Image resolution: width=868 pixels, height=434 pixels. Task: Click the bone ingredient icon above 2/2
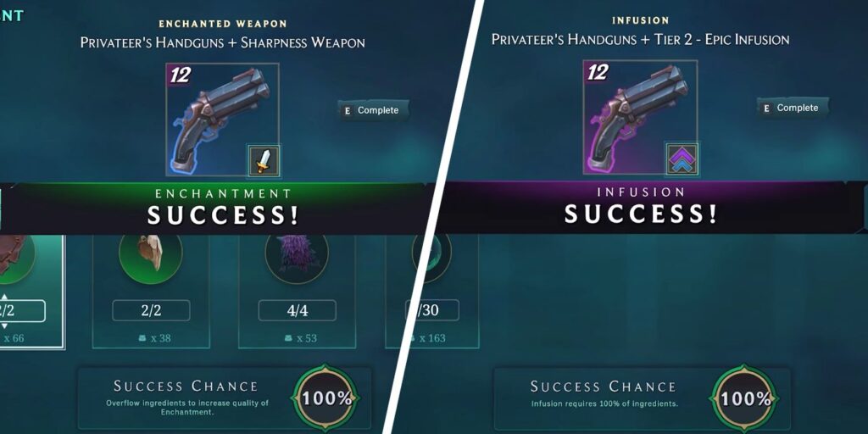(151, 252)
